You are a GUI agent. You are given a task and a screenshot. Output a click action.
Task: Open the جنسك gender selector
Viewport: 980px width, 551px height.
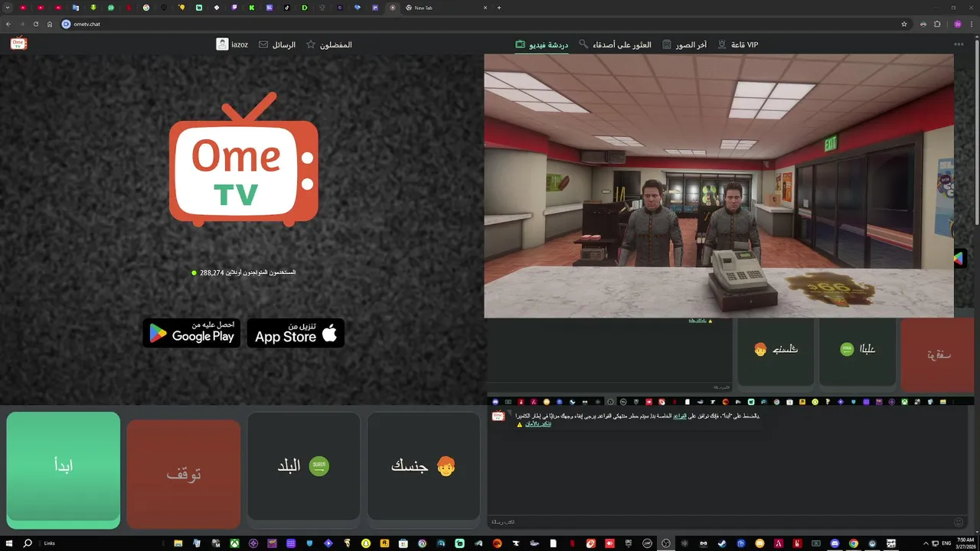tap(423, 466)
